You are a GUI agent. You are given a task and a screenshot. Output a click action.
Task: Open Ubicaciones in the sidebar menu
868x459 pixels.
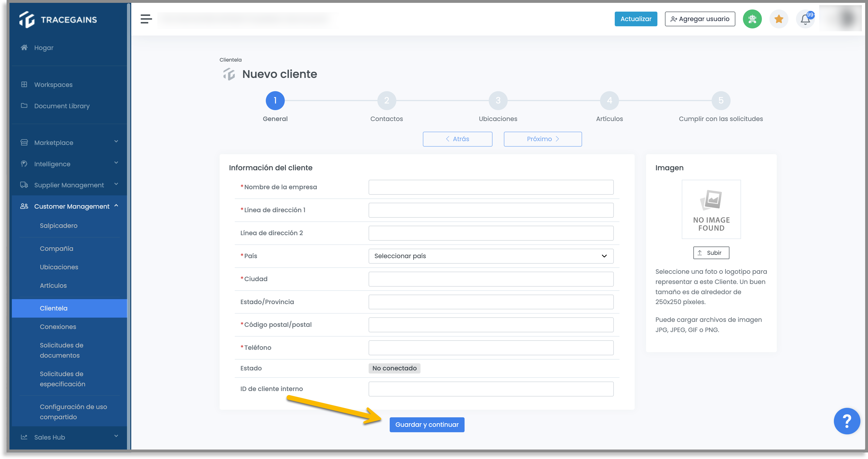pos(59,267)
